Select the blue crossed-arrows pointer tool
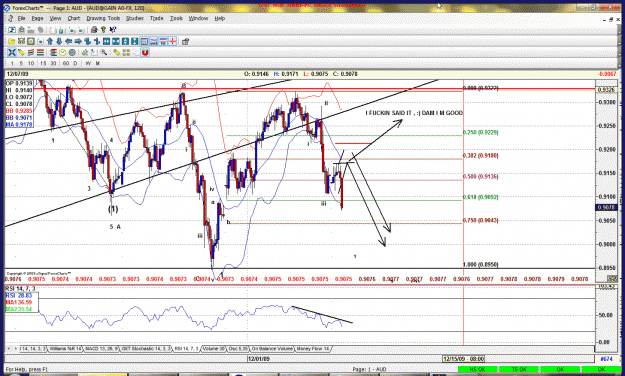 click(12, 52)
